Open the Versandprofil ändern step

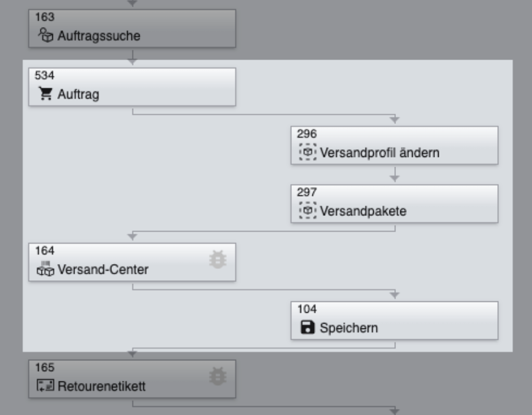click(380, 153)
